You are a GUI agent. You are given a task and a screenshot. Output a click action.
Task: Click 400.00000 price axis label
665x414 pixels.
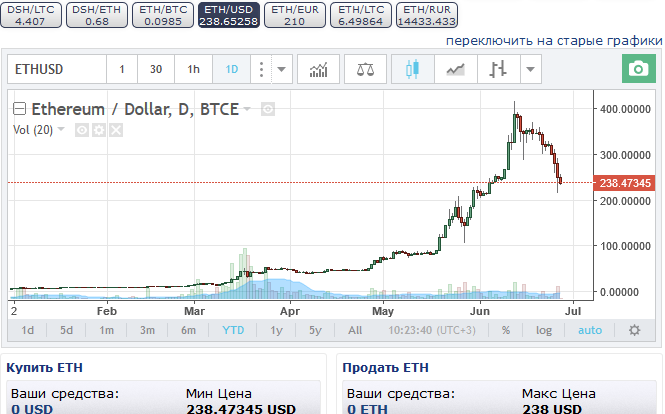pyautogui.click(x=625, y=109)
